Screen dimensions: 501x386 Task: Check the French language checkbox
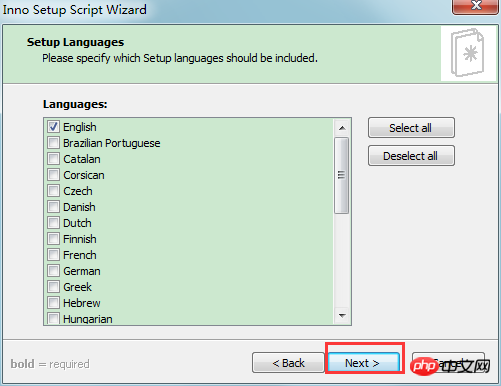53,255
